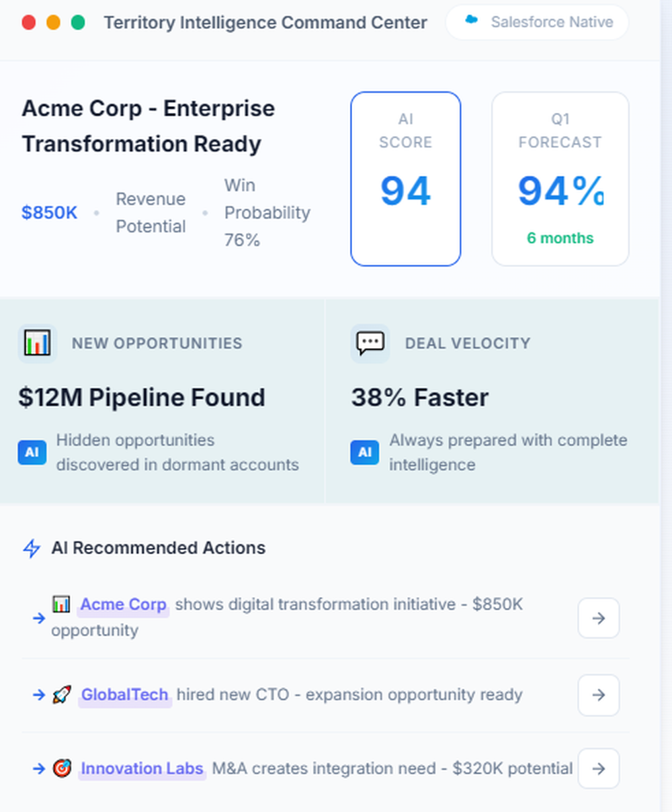Click the lightning bolt icon near AI Recommended Actions
The height and width of the screenshot is (812, 672).
pyautogui.click(x=32, y=548)
